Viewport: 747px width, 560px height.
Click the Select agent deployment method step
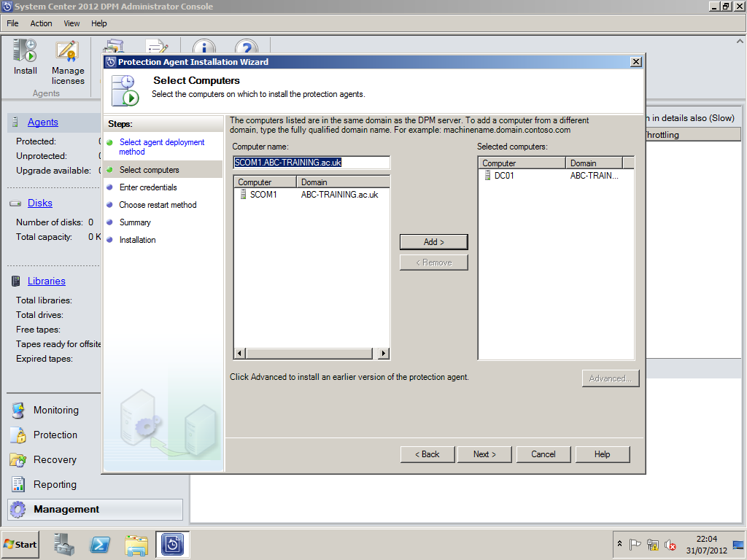pyautogui.click(x=161, y=147)
